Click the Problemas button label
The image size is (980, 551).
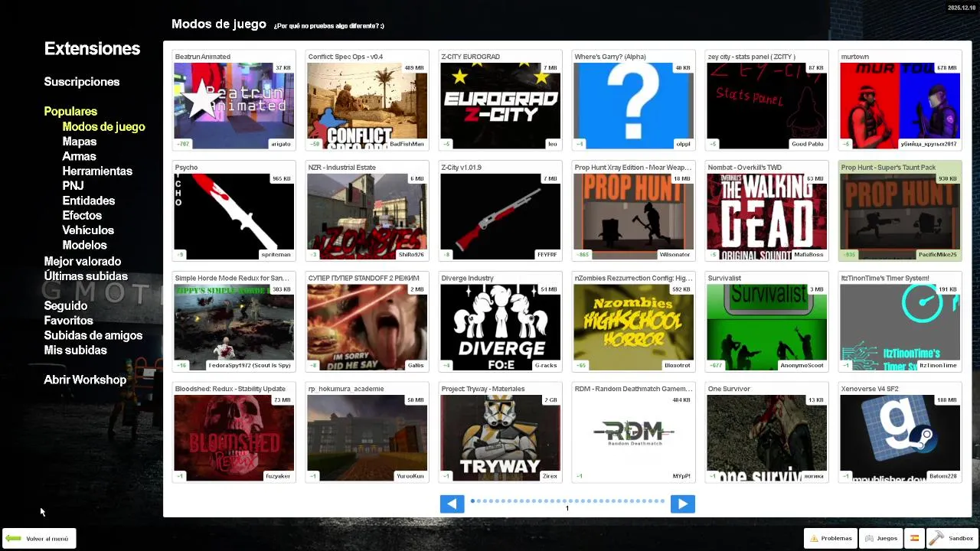click(x=836, y=539)
